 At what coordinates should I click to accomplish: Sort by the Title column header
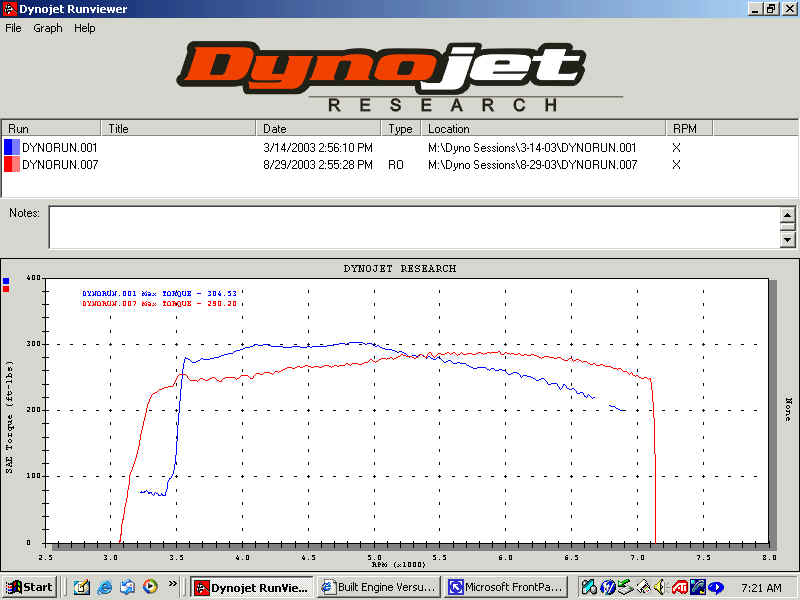coord(178,129)
